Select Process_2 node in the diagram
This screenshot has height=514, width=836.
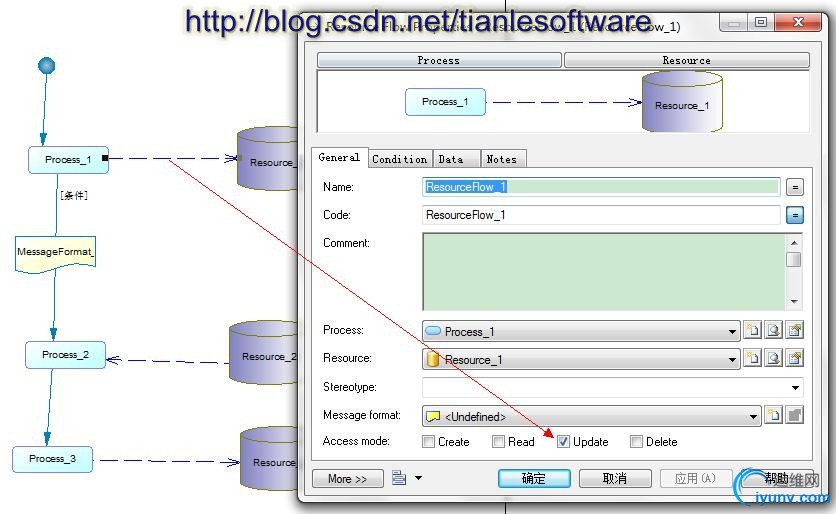point(66,355)
